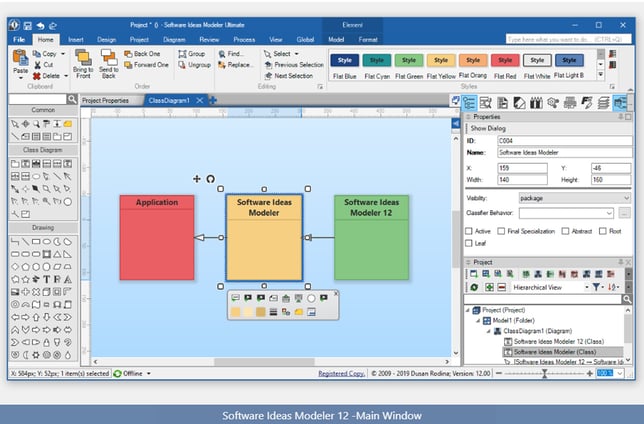644x424 pixels.
Task: Open the Copy dropdown arrow
Action: coord(63,54)
